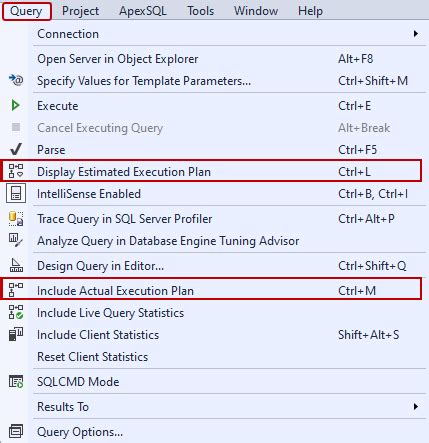Open the Query menu
This screenshot has height=443, width=429.
[26, 11]
